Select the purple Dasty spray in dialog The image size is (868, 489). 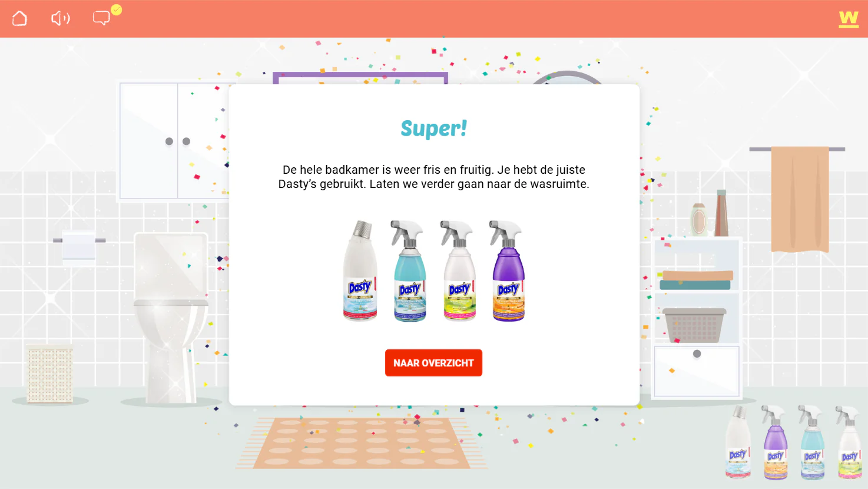pyautogui.click(x=508, y=271)
